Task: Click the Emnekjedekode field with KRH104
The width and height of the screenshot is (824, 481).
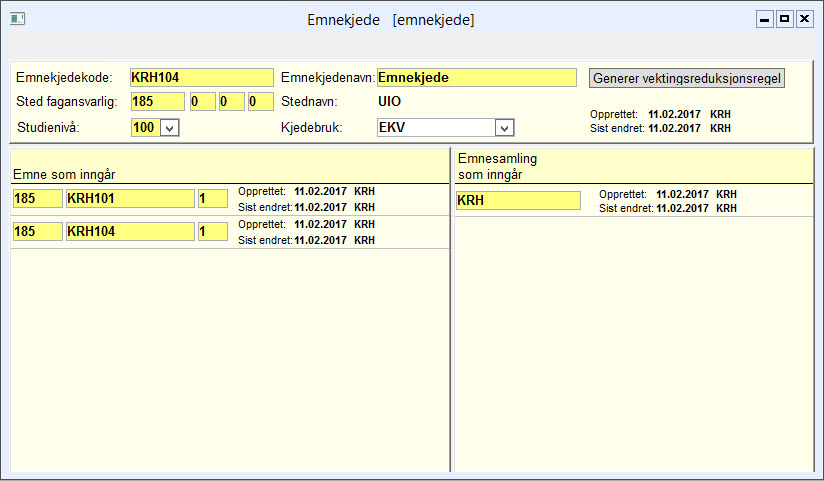Action: 202,77
